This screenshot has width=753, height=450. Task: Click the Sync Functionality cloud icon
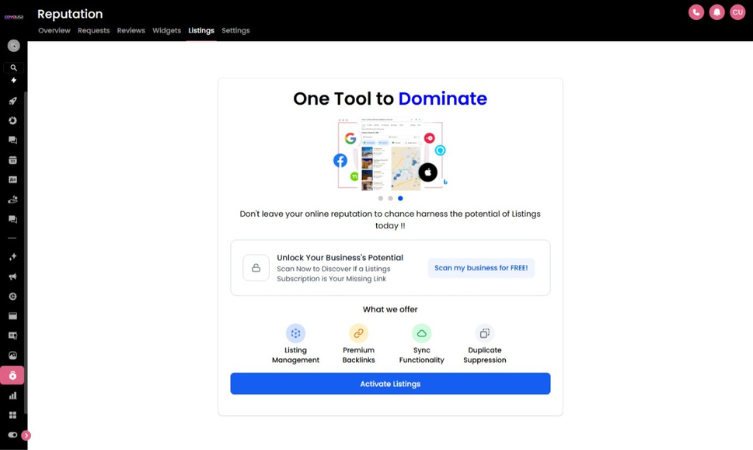(x=421, y=333)
